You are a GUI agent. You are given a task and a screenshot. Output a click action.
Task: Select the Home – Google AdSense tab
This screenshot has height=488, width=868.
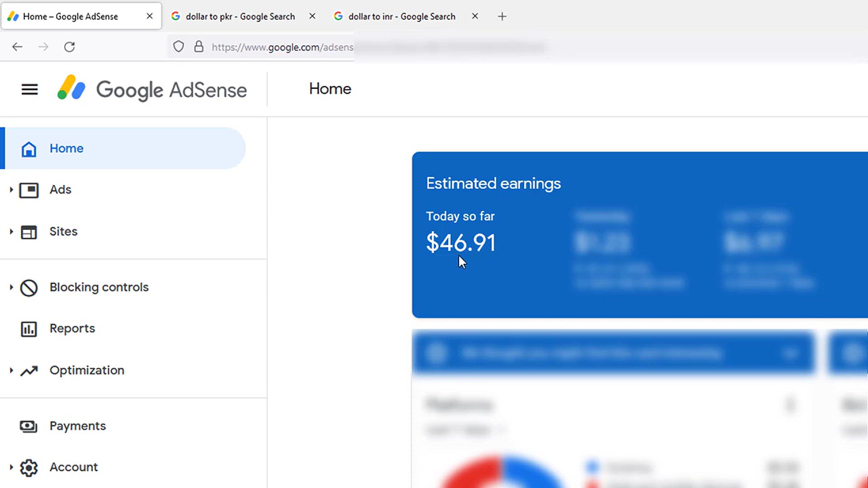point(81,17)
